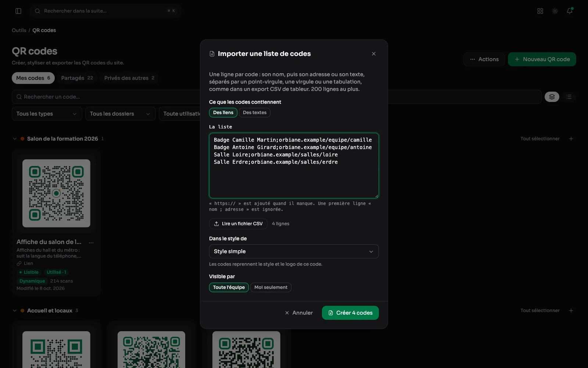Open Affiche du salon QR thumbnail
Screen dimensions: 588x368
56,193
